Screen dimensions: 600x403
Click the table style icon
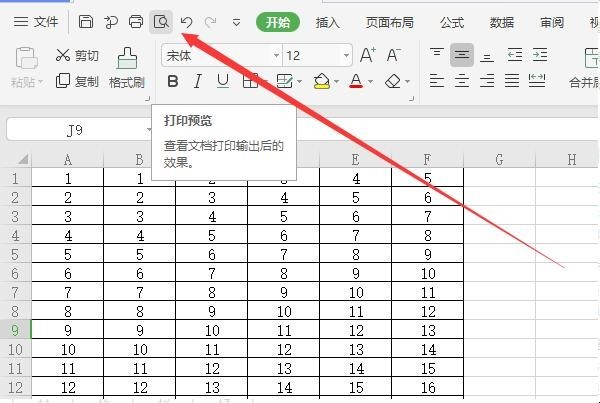click(284, 81)
